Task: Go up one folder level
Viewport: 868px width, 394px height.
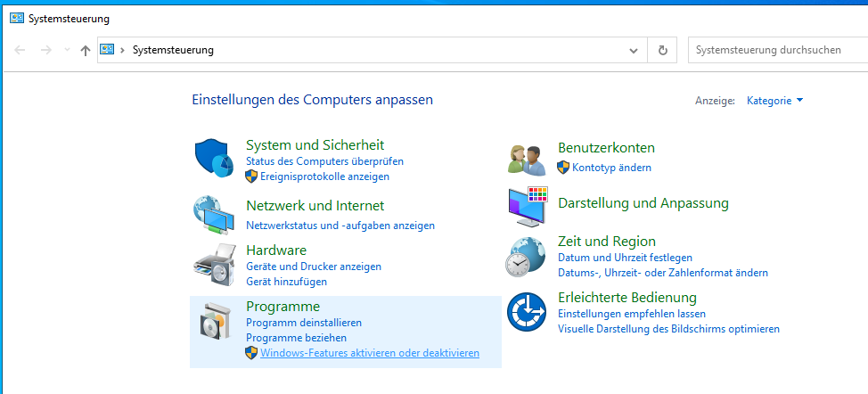Action: (86, 51)
